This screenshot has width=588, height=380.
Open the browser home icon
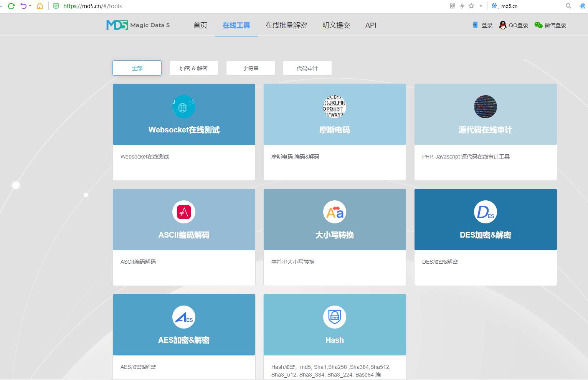click(40, 6)
